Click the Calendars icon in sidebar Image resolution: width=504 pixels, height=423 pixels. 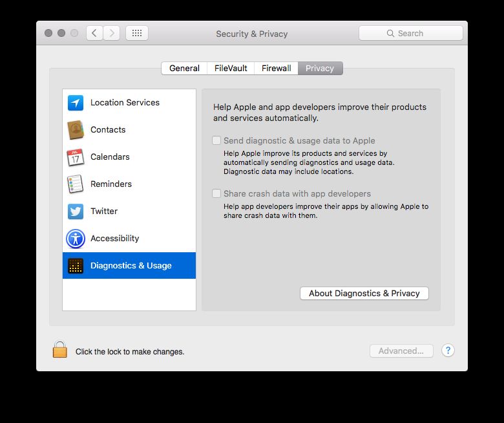[76, 157]
